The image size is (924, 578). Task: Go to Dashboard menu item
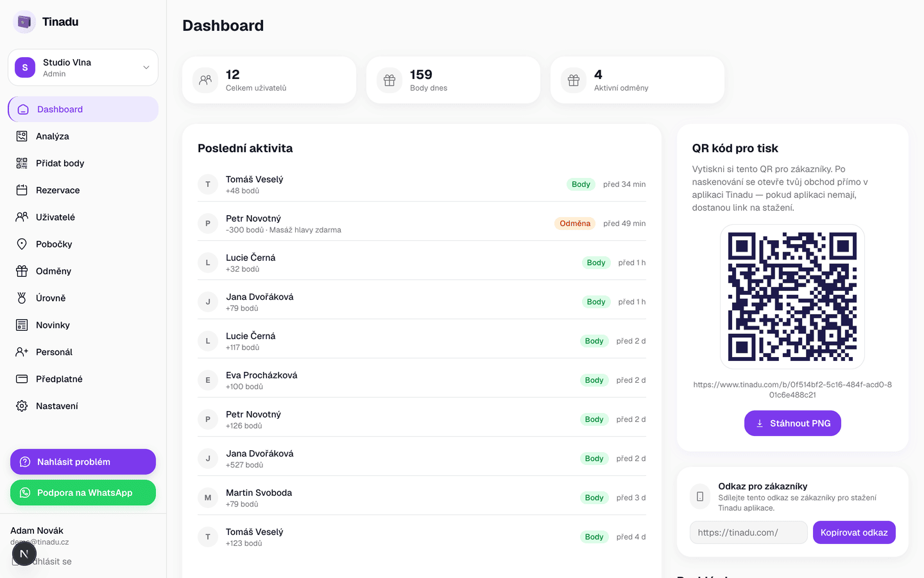pyautogui.click(x=83, y=109)
